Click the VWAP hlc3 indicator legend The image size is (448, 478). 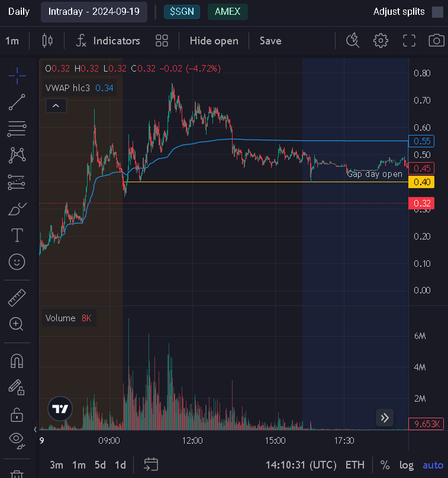[x=79, y=88]
